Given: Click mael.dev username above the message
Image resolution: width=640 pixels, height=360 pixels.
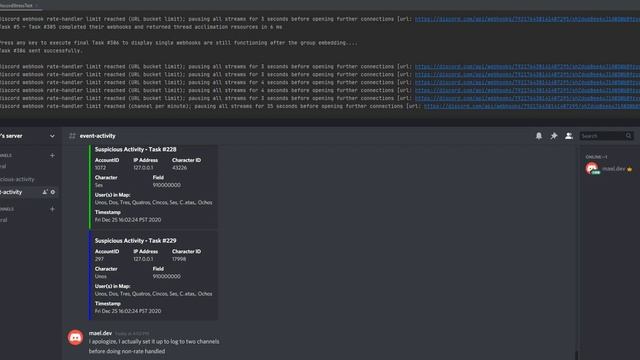Looking at the screenshot, I should point(100,333).
